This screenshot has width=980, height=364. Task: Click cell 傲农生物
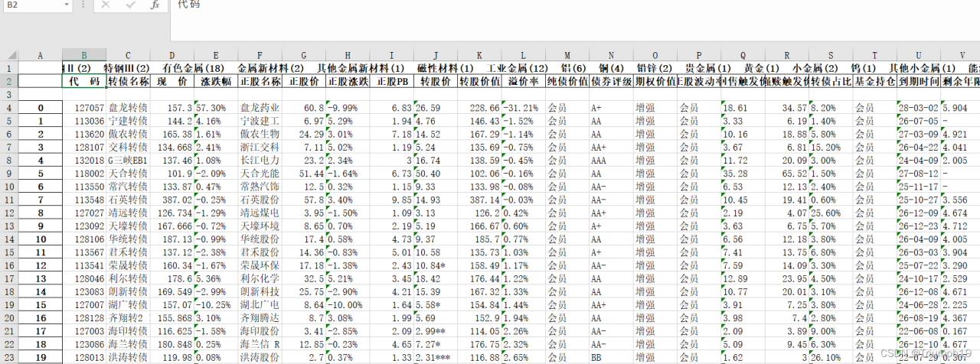pos(260,134)
